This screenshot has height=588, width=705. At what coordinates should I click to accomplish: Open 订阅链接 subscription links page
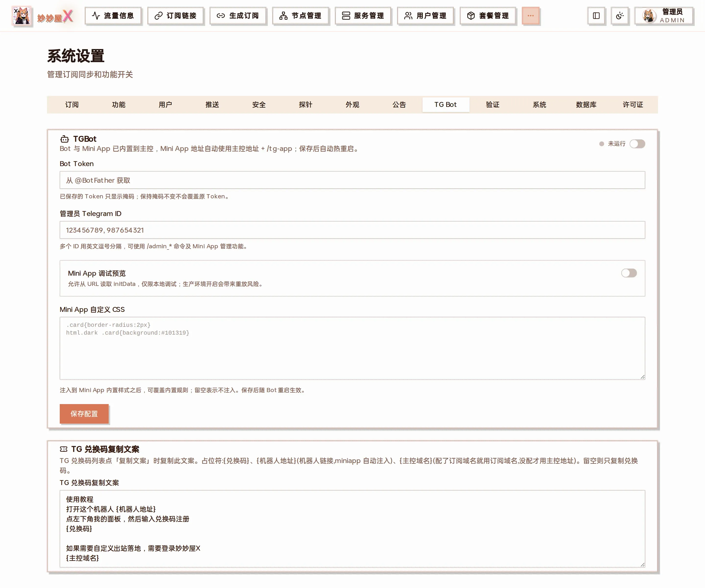(175, 15)
